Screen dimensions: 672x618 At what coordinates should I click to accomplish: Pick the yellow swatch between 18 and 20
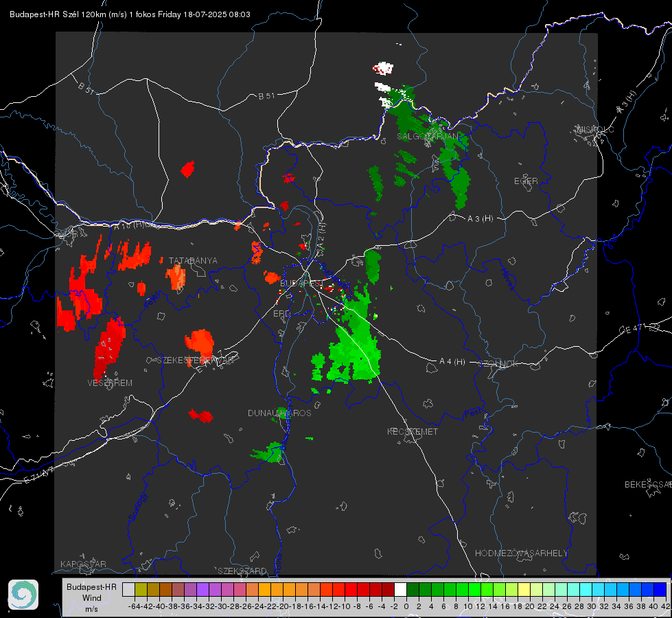[x=524, y=589]
